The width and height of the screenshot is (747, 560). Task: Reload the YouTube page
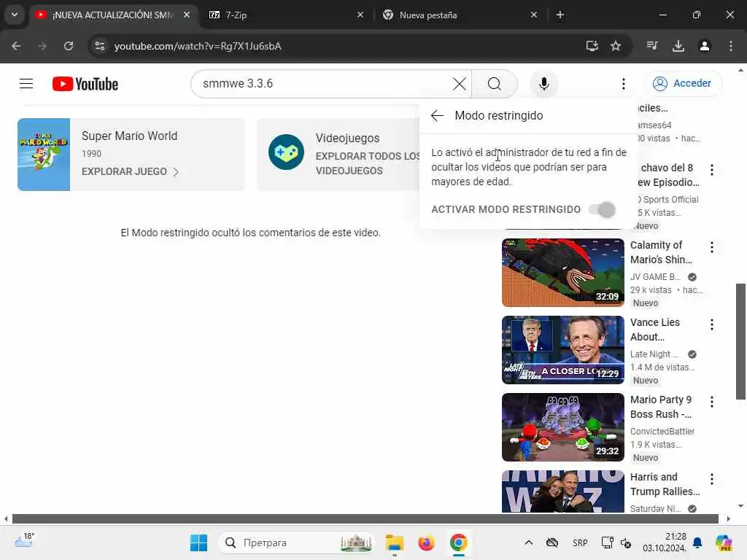pyautogui.click(x=69, y=46)
